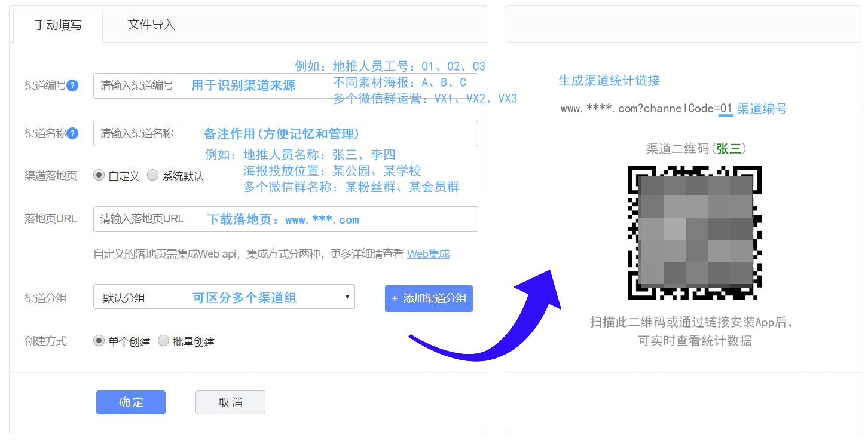
Task: Click help icon next to 渠道名称
Action: pyautogui.click(x=72, y=133)
